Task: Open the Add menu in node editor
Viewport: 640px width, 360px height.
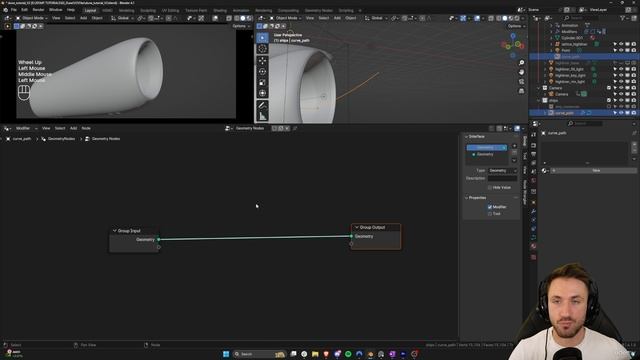Action: [73, 128]
